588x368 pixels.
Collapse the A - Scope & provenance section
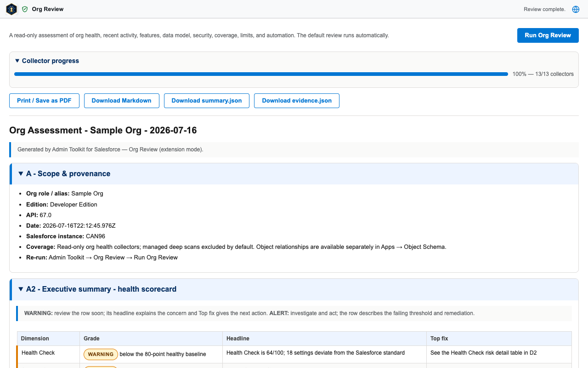pos(64,173)
